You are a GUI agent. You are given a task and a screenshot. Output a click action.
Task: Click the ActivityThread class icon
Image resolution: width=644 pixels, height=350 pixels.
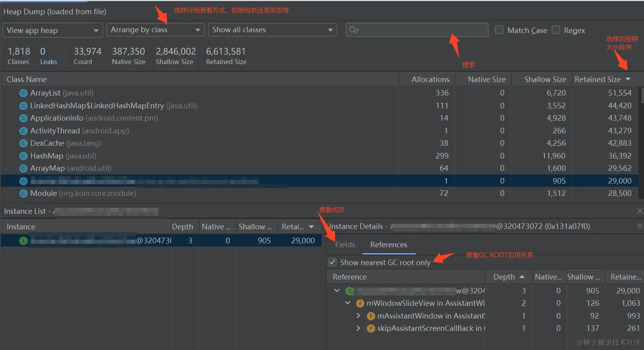24,131
